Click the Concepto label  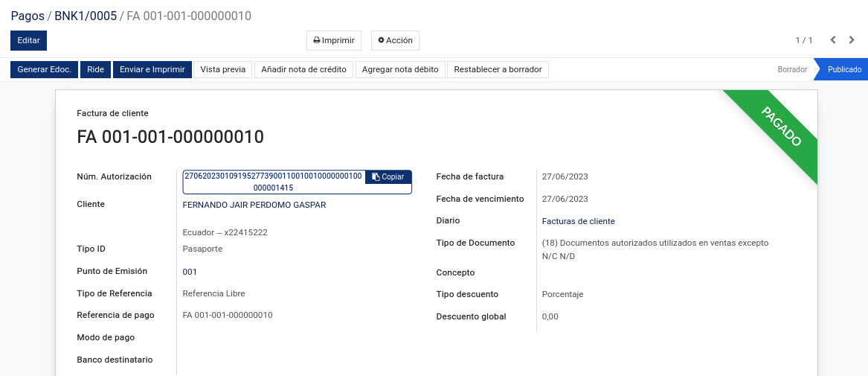coord(456,273)
